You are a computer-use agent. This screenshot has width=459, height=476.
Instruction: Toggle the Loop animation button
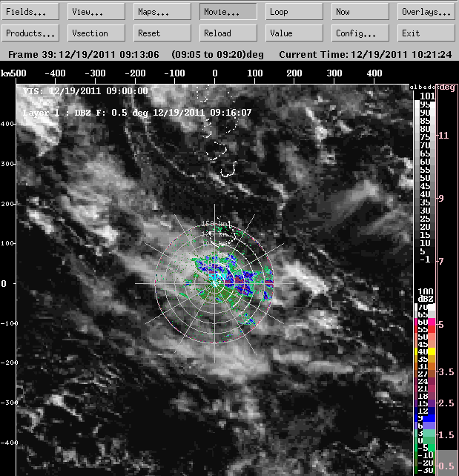point(294,12)
